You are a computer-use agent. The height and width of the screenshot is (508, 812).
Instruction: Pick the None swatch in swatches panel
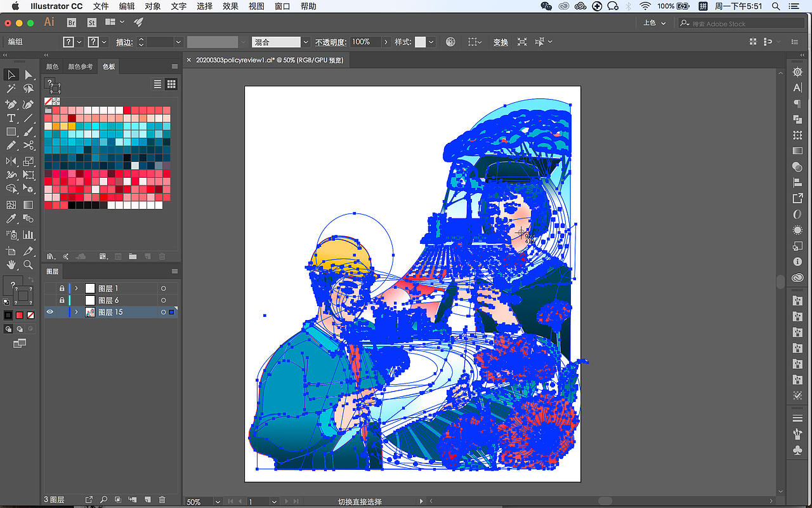point(48,101)
